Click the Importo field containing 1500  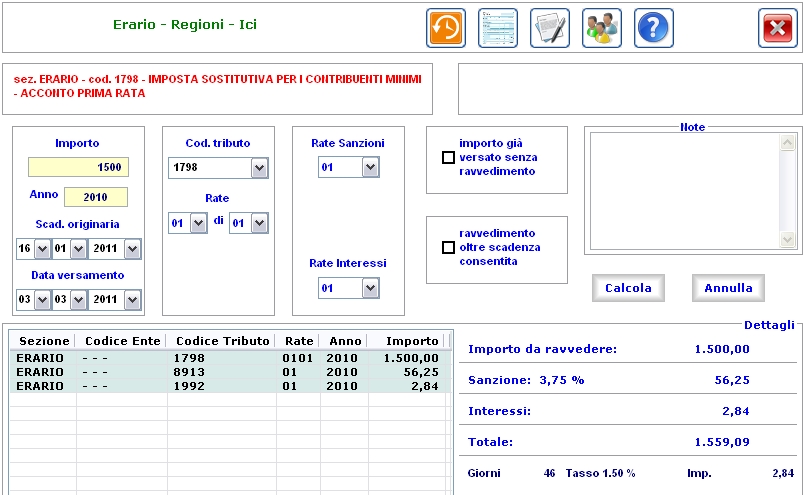[78, 167]
